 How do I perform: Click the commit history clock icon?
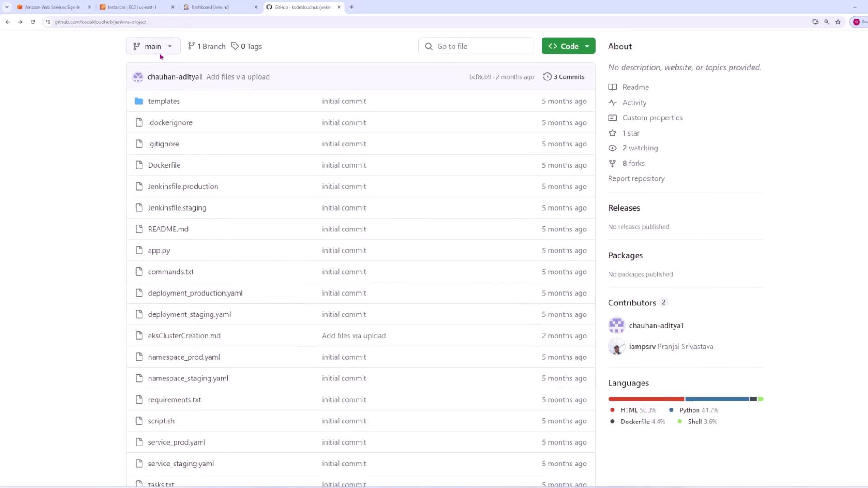(547, 77)
